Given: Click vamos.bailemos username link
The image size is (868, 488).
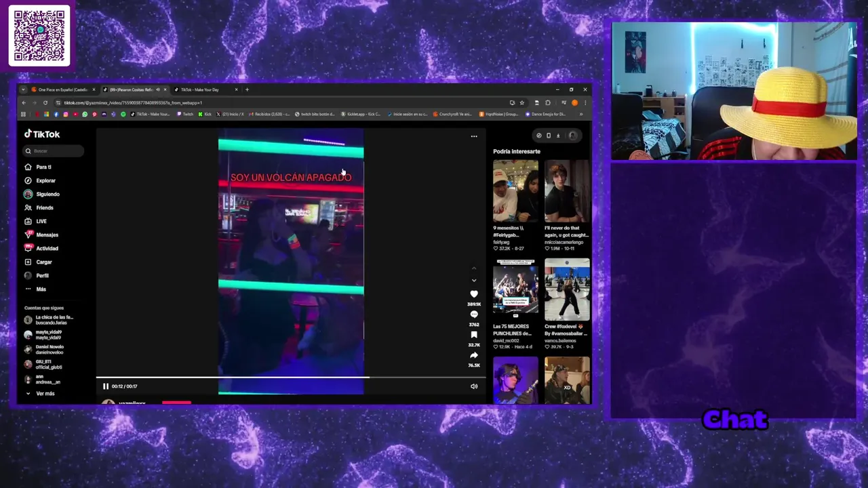Looking at the screenshot, I should coord(560,340).
